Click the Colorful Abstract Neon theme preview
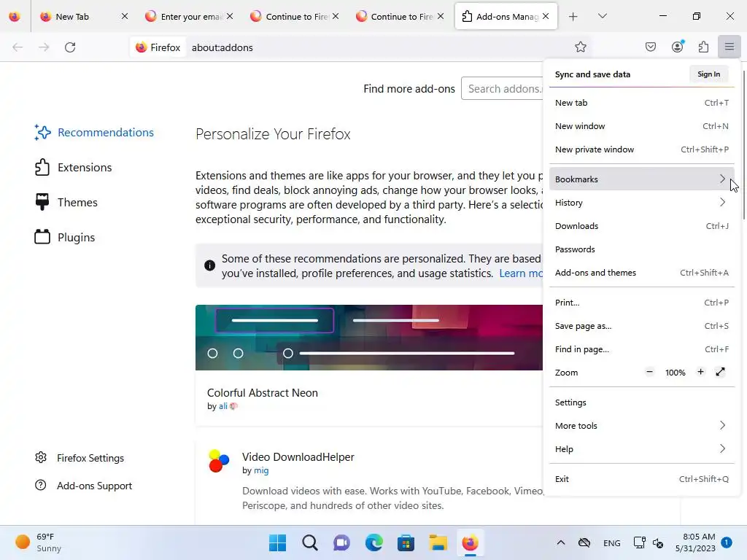This screenshot has height=560, width=747. 368,338
